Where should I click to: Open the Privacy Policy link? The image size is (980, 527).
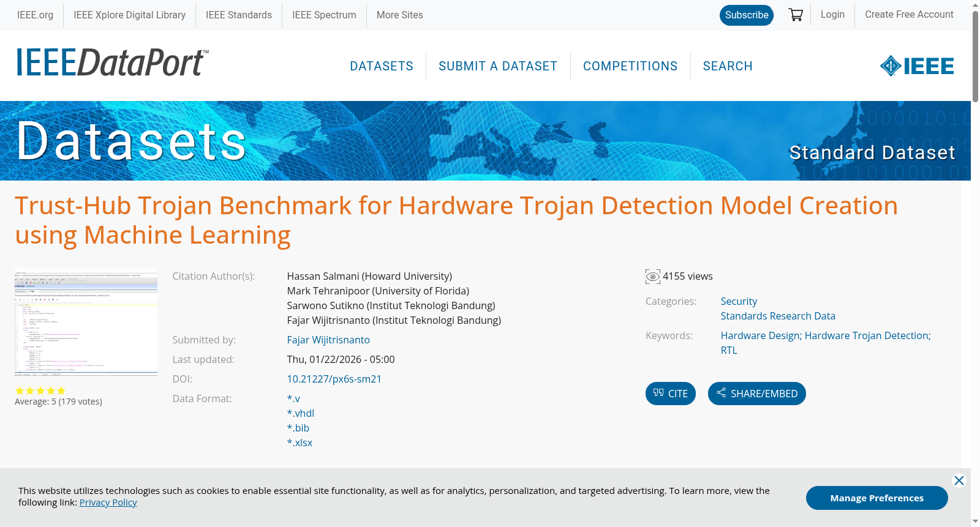click(x=108, y=503)
